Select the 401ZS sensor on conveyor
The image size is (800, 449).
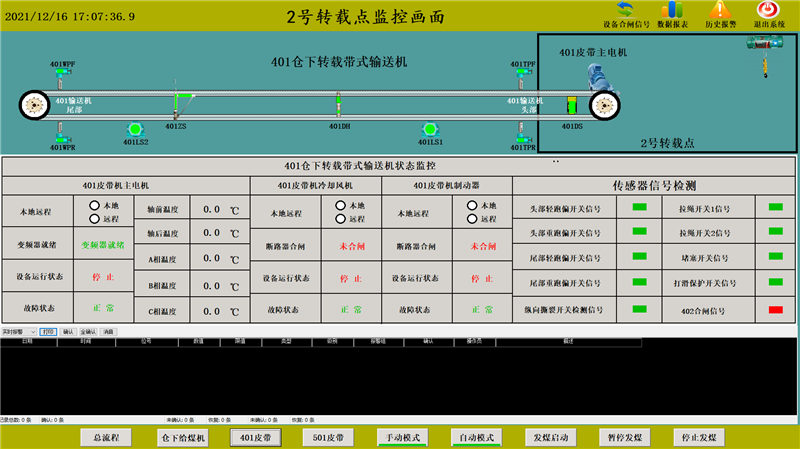178,103
